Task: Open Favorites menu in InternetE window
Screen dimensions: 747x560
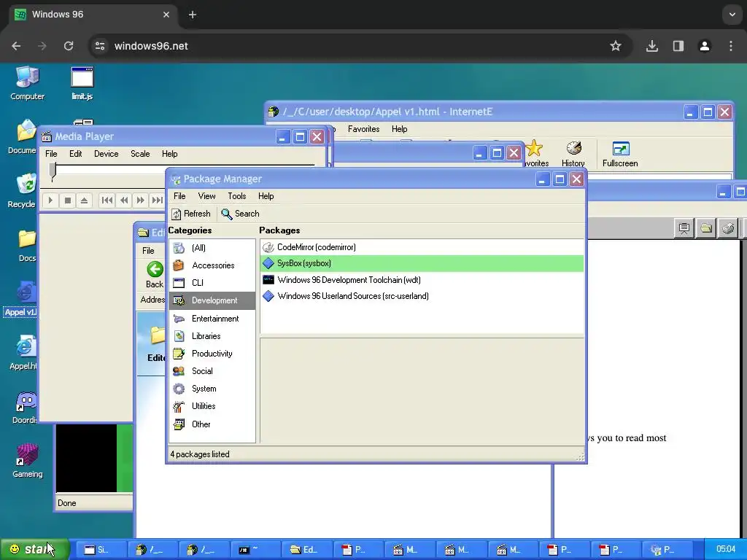Action: (363, 129)
